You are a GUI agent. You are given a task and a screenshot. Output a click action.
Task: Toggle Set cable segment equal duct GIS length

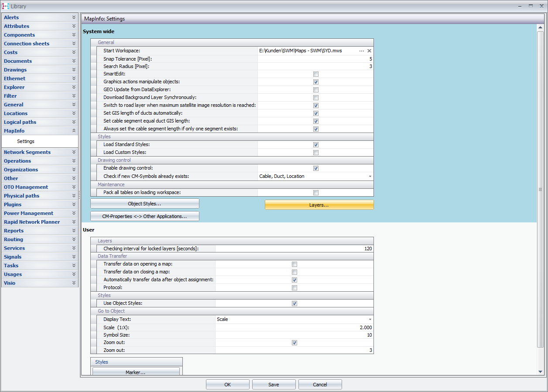coord(316,121)
